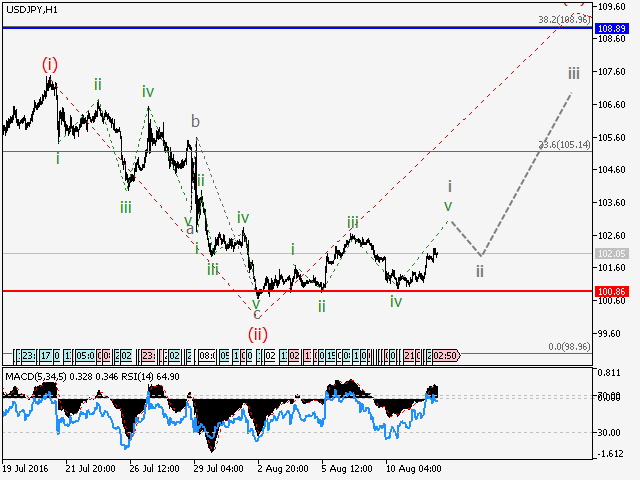Click the 0.811 indicator scale value
Viewport: 640px width, 480px height.
609,372
